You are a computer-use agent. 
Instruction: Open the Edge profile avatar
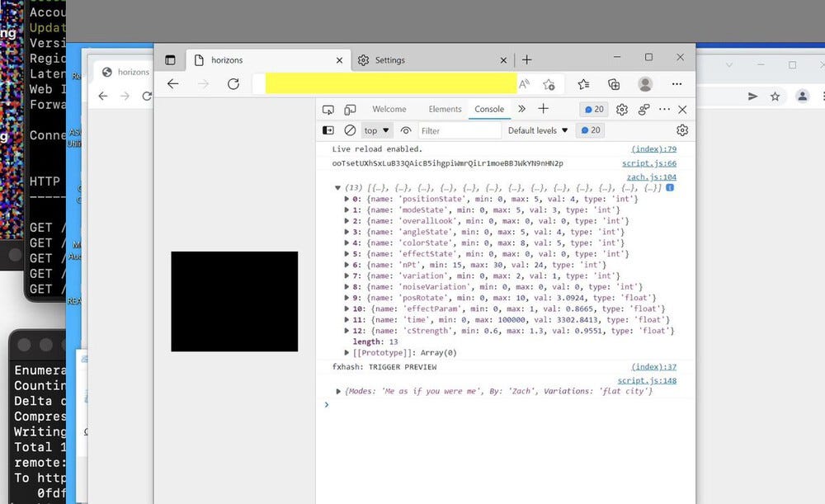645,84
